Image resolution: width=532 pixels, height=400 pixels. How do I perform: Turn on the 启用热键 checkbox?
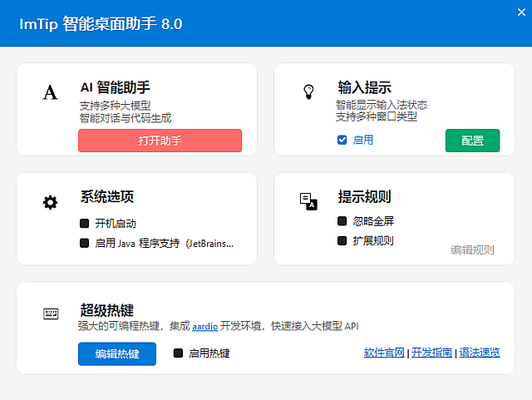pos(178,353)
